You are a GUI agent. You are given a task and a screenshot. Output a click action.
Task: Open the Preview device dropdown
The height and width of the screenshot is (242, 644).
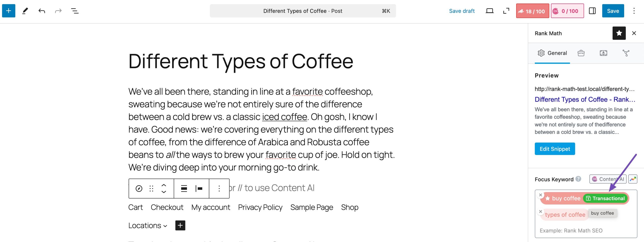(489, 11)
